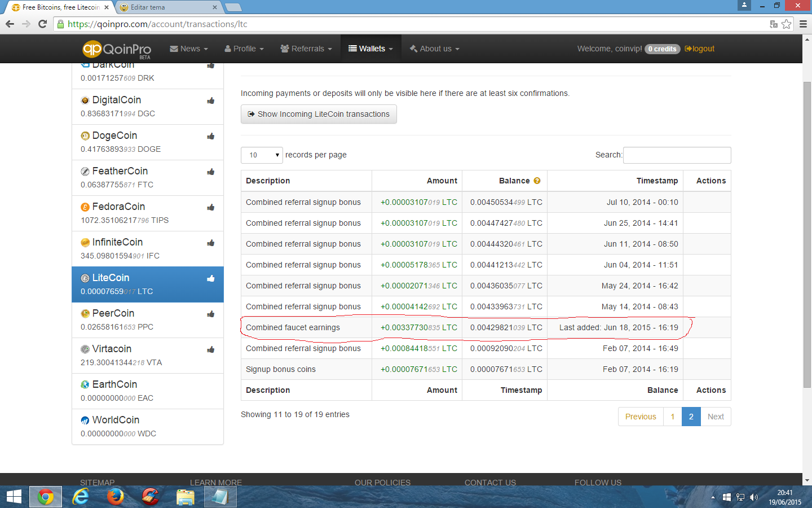Sort by Description column header
The image size is (812, 508).
click(306, 181)
